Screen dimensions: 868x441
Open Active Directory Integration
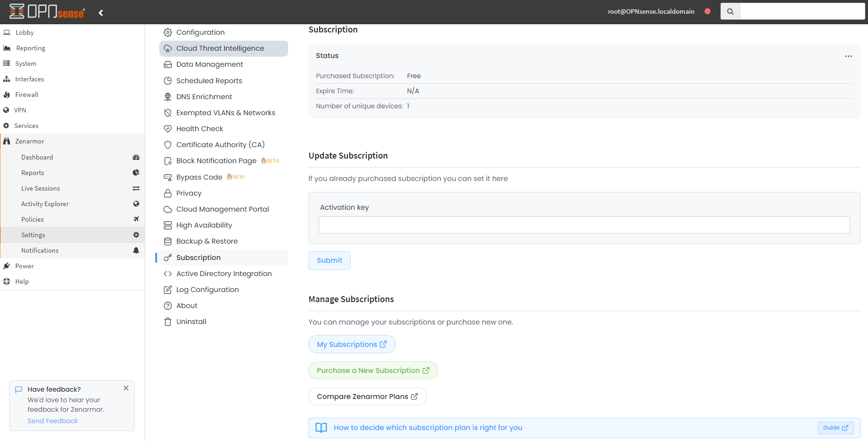[224, 274]
